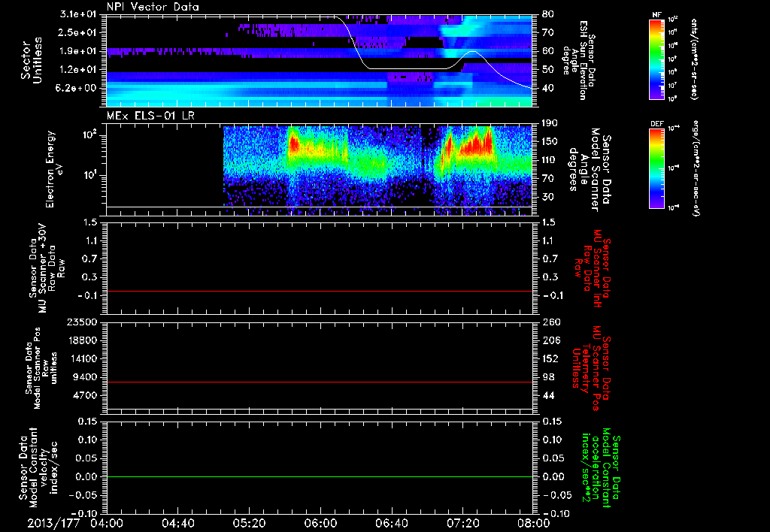Click the '260' telemetry axis value

tap(551, 322)
